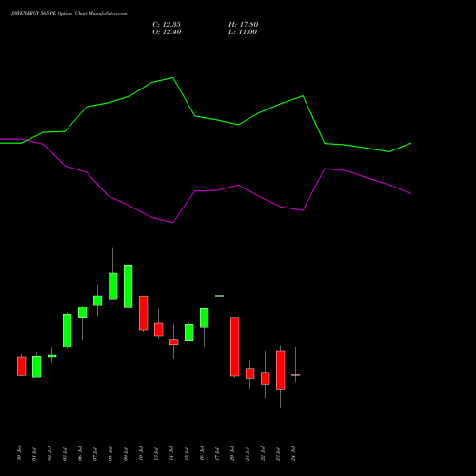Select the red candle on 30 Jun
Image resolution: width=476 pixels, height=476 pixels.
tap(22, 367)
